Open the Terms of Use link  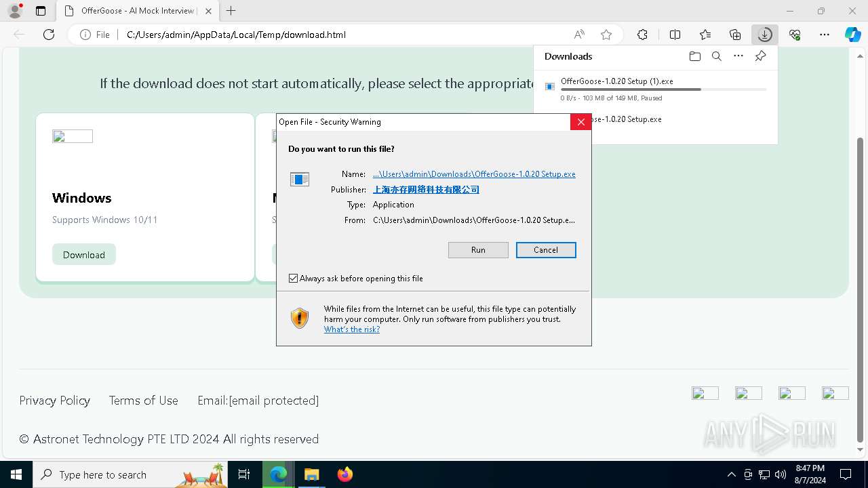click(x=144, y=401)
